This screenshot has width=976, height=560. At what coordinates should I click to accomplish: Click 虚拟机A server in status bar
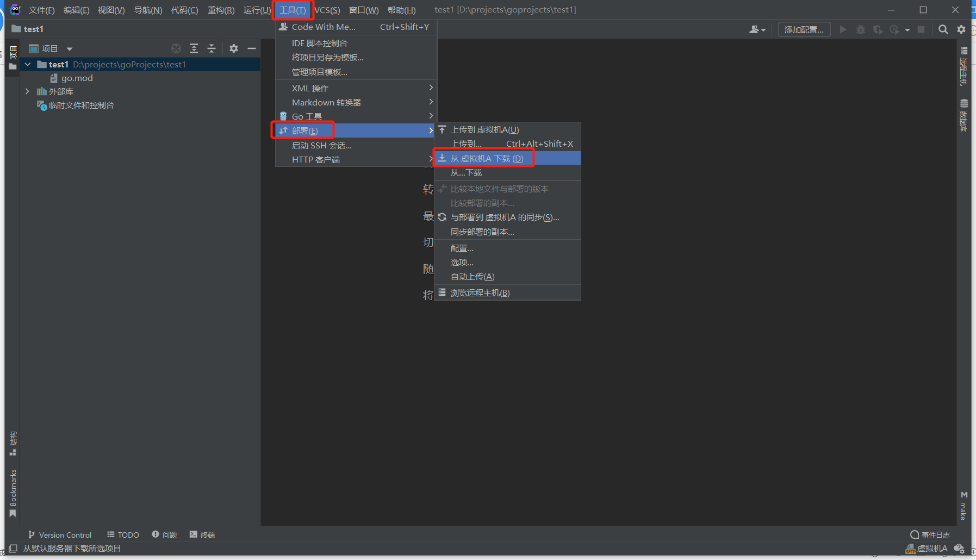click(927, 549)
